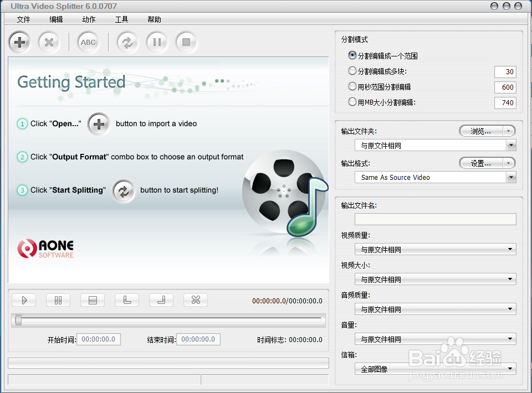This screenshot has width=532, height=393.
Task: Click the blocks count field showing 30
Action: (x=505, y=71)
